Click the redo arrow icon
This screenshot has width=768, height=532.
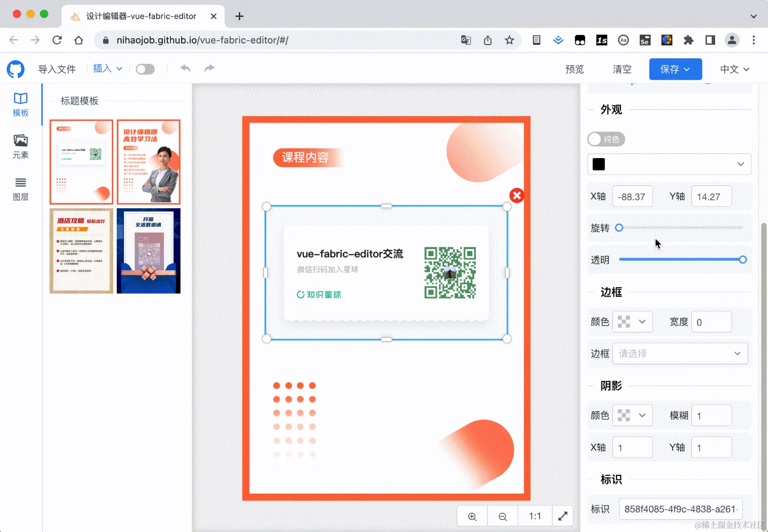pos(209,68)
